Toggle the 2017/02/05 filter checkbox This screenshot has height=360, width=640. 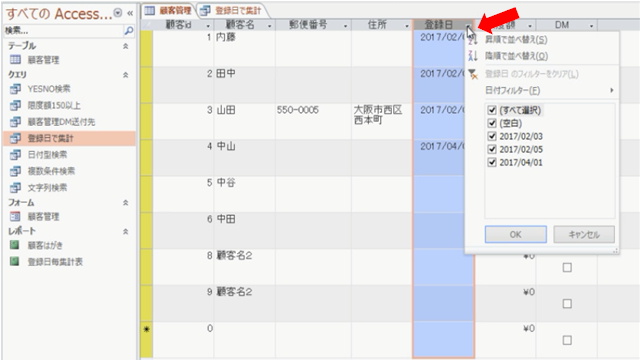(492, 149)
